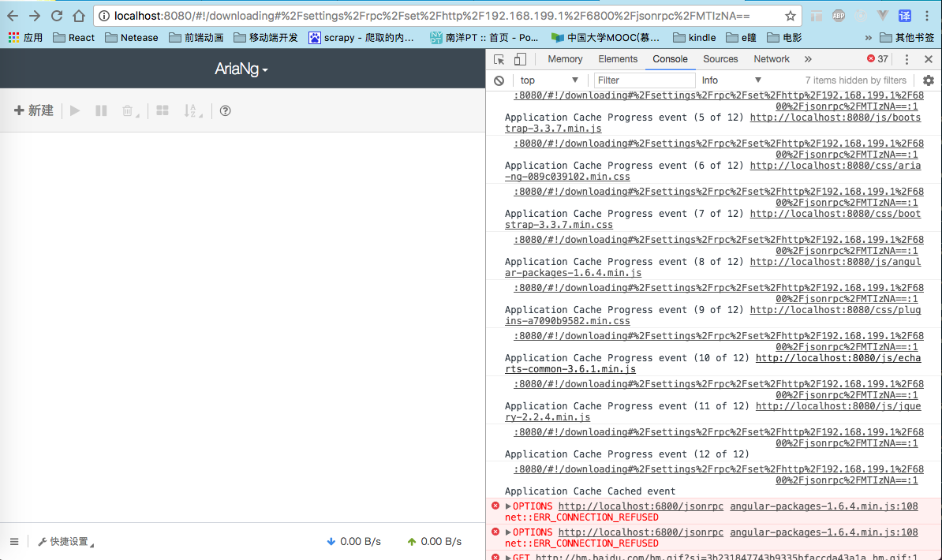
Task: Select the DevTools inspect element icon
Action: (x=498, y=58)
